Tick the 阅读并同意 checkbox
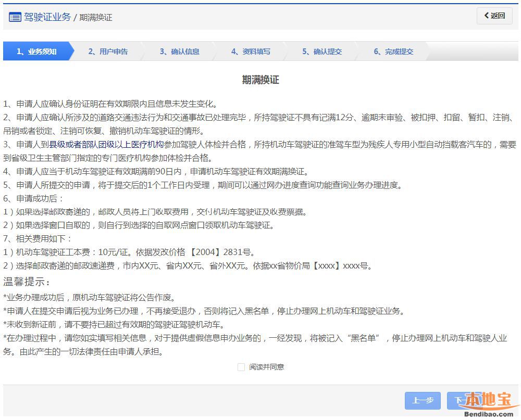 [x=241, y=367]
